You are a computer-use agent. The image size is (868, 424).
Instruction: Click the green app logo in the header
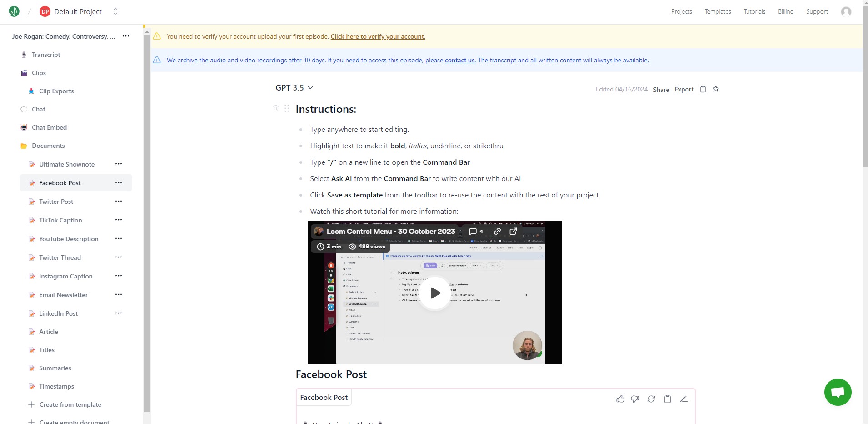coord(14,11)
